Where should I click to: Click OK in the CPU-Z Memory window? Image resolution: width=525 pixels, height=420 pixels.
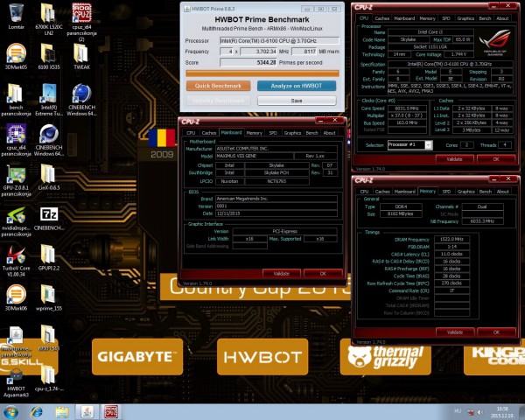pos(496,332)
